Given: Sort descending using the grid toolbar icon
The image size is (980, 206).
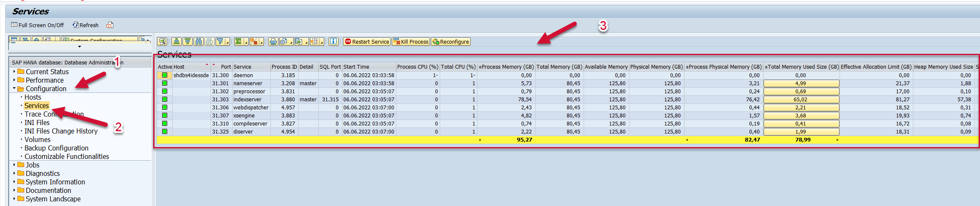Looking at the screenshot, I should pos(188,42).
